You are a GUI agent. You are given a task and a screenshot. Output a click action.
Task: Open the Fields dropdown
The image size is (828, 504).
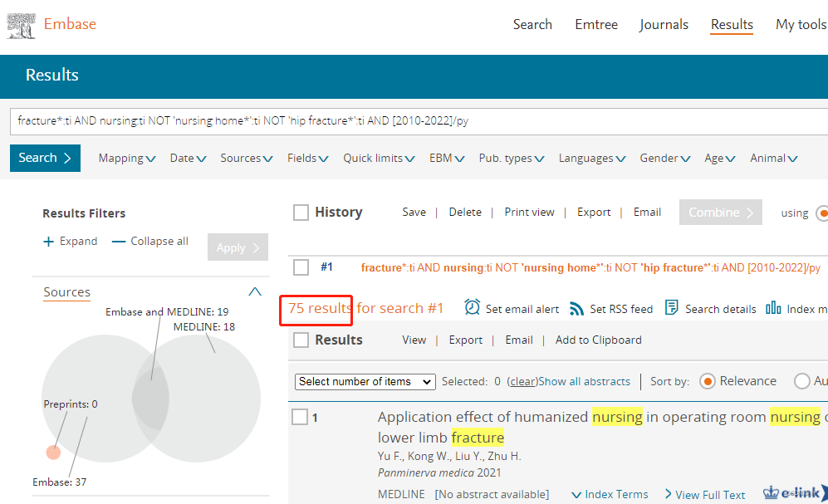tap(308, 158)
